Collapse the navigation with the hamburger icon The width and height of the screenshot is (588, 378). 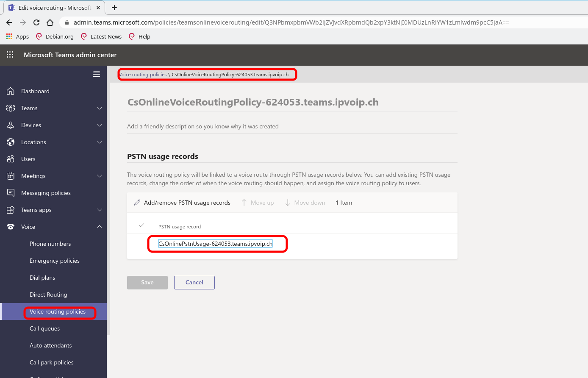(97, 74)
